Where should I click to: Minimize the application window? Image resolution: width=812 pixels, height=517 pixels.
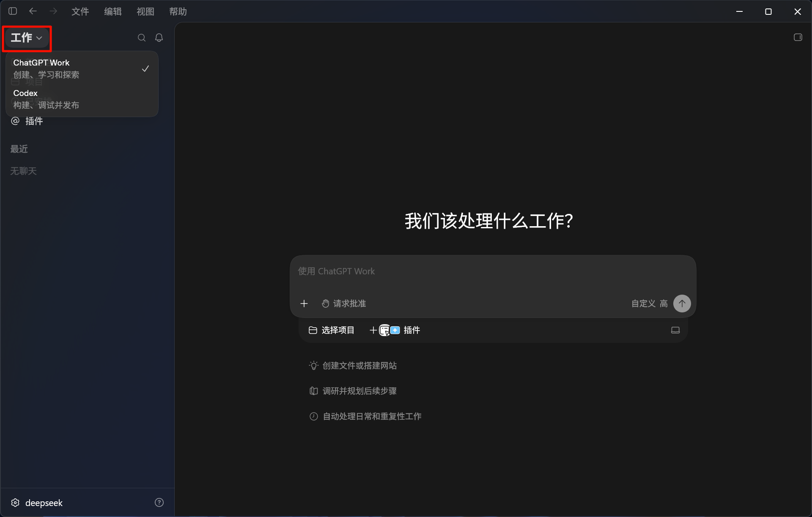[740, 11]
